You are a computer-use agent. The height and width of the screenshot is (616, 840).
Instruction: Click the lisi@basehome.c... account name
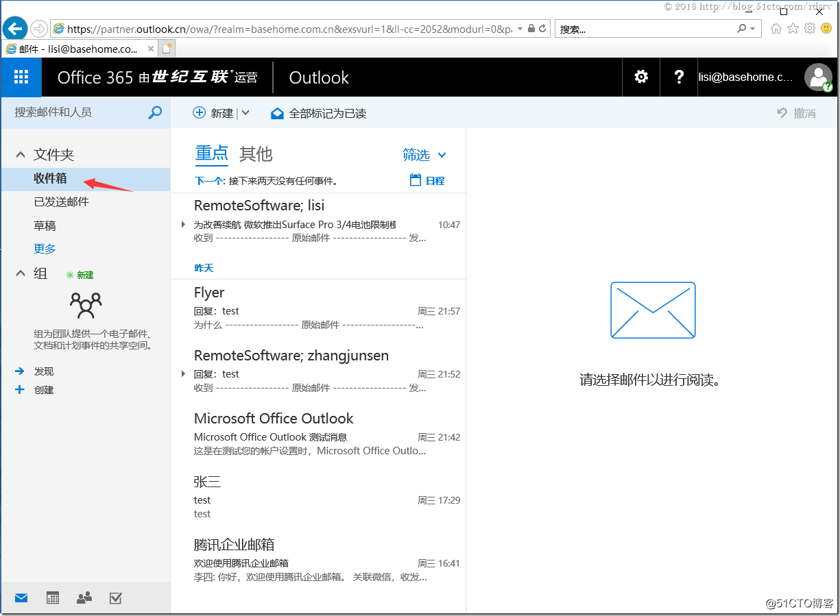click(746, 77)
